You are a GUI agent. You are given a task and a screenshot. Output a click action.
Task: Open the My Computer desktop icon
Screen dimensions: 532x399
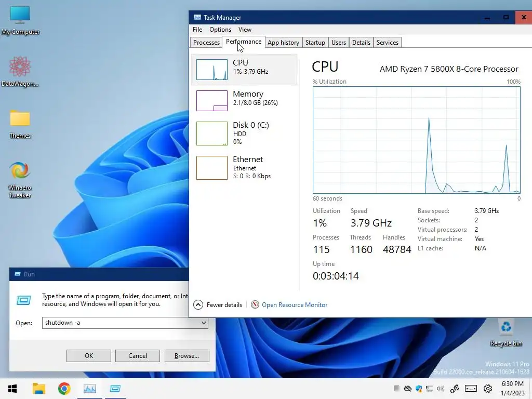click(x=20, y=20)
